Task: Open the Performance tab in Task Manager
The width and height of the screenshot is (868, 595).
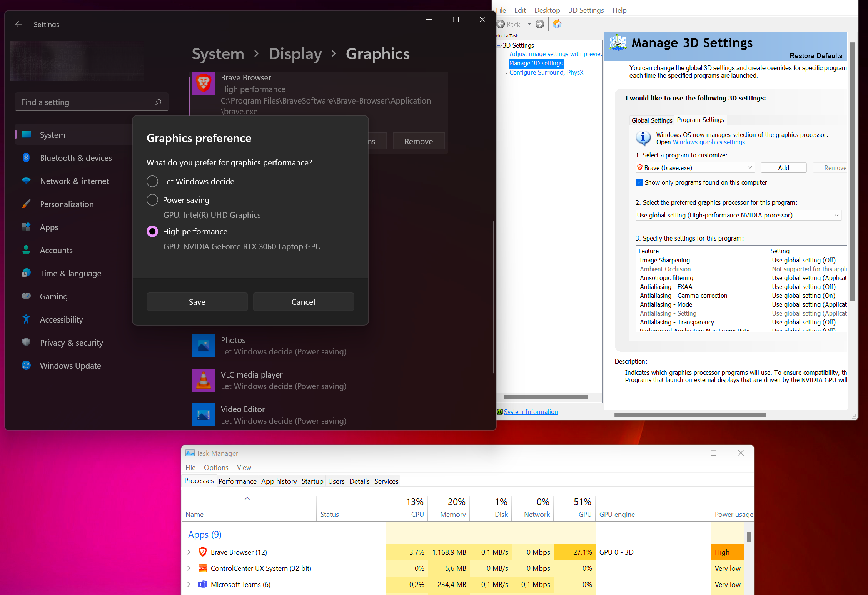Action: tap(237, 481)
